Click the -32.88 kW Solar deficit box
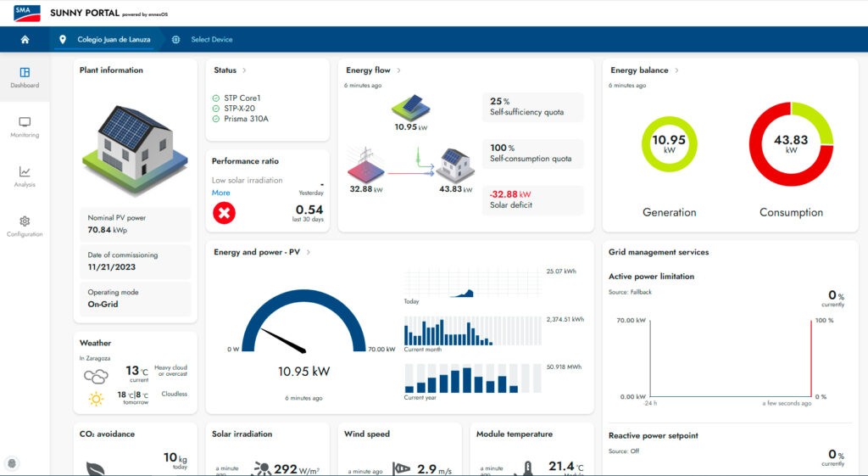This screenshot has height=476, width=868. (533, 200)
